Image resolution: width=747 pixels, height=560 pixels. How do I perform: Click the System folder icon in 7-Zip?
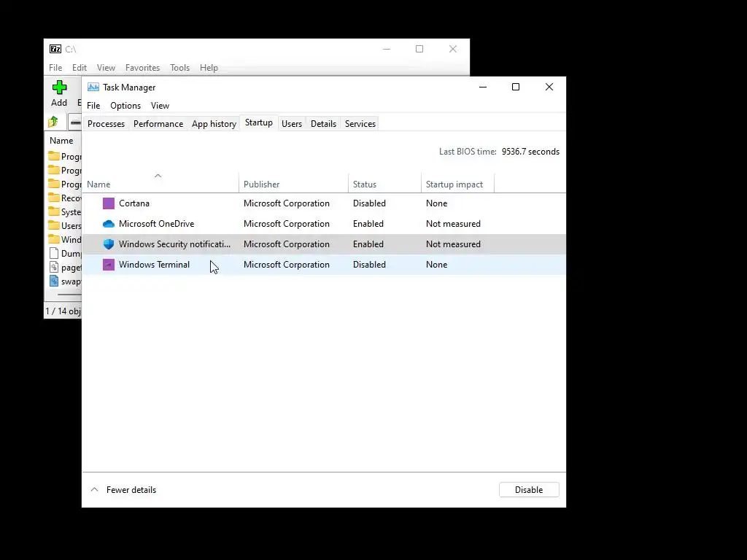click(x=54, y=211)
